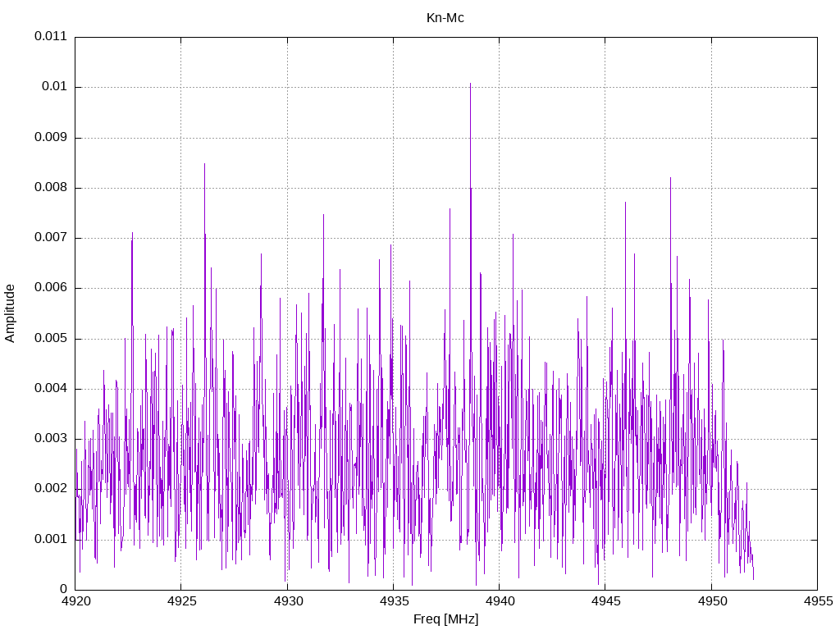Click the y-axis tick label 0.011
The image size is (840, 630).
(x=51, y=36)
